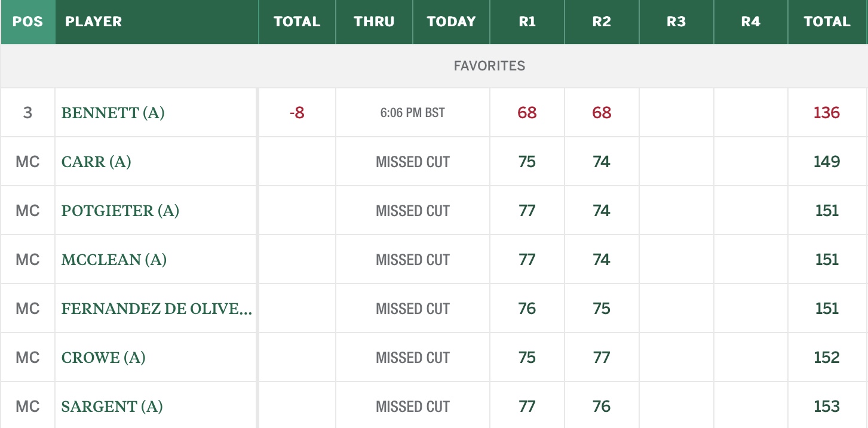This screenshot has width=868, height=428.
Task: View MCCLEAN (A) scorecard
Action: coord(114,260)
